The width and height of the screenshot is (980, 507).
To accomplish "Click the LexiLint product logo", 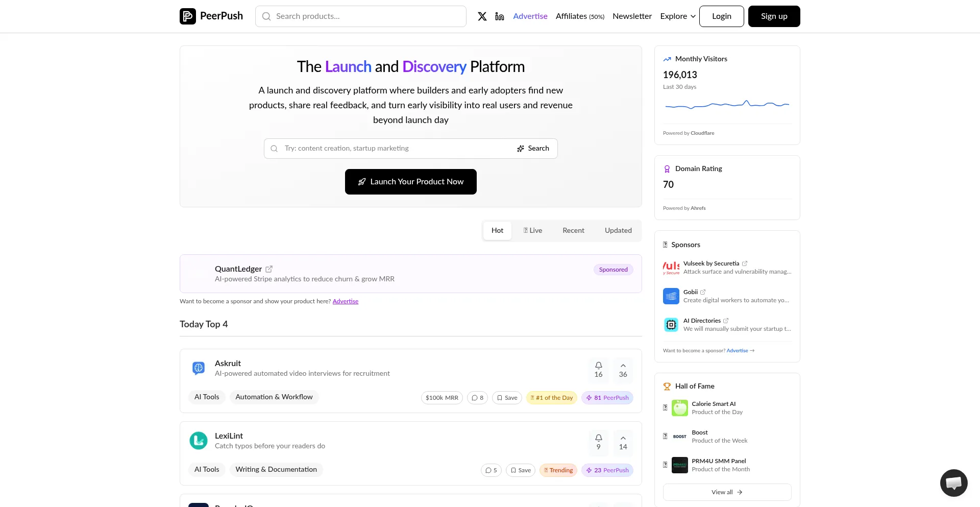I will pos(199,440).
